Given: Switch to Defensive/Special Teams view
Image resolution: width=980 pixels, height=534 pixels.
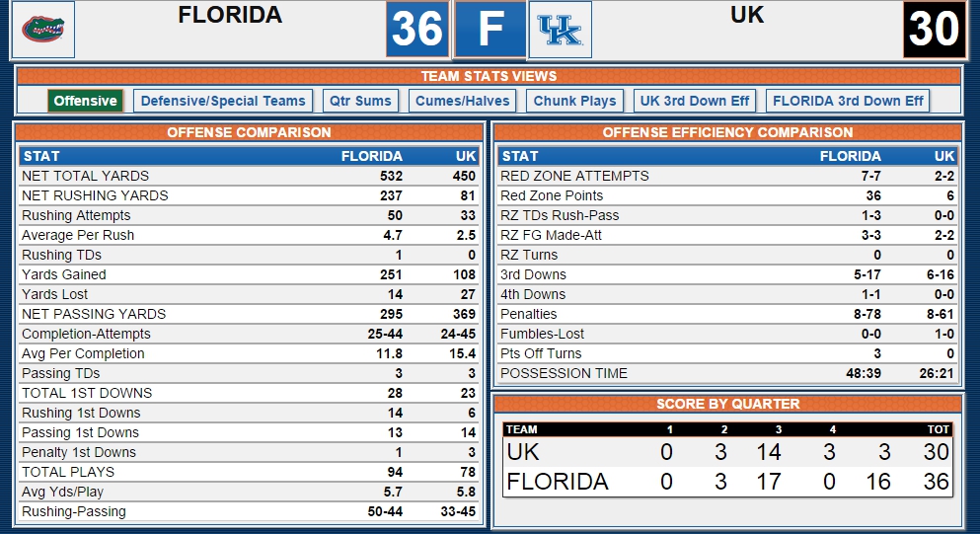Looking at the screenshot, I should [223, 101].
